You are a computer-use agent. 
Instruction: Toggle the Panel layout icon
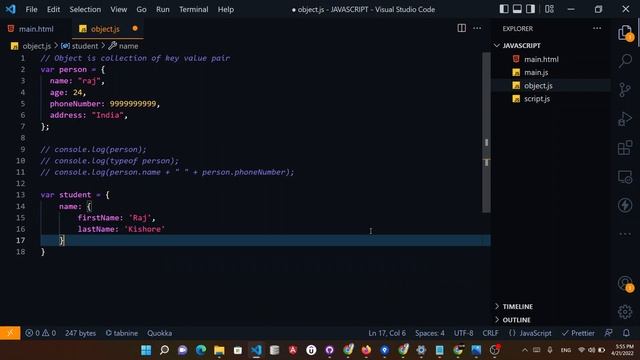[x=517, y=9]
